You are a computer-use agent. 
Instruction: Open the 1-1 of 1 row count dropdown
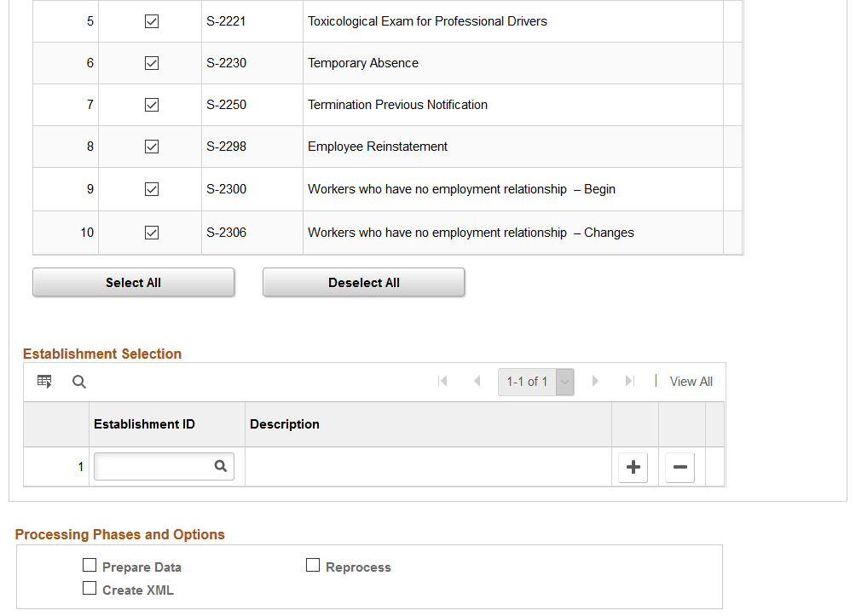564,381
